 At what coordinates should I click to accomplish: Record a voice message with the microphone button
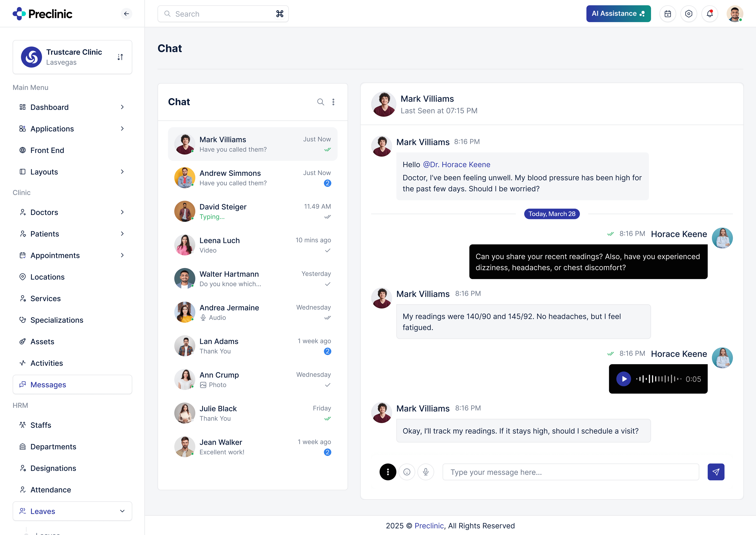pos(426,472)
